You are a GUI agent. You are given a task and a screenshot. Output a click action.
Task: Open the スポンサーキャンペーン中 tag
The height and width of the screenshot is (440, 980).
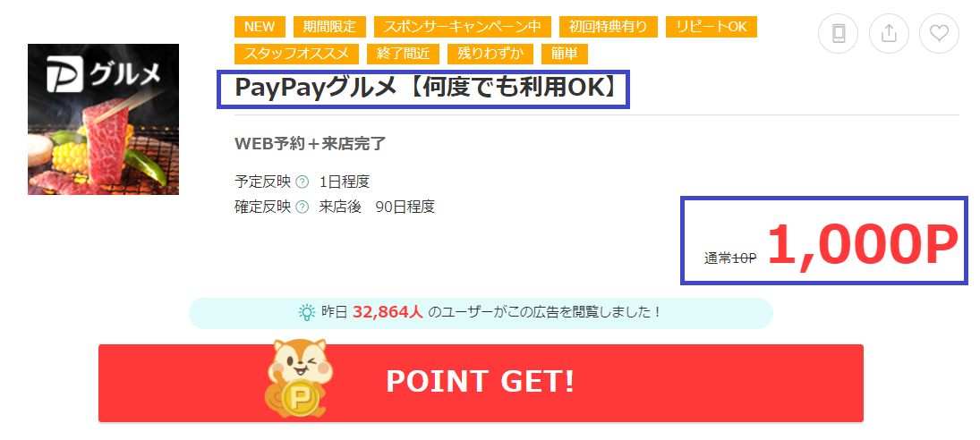coord(462,27)
